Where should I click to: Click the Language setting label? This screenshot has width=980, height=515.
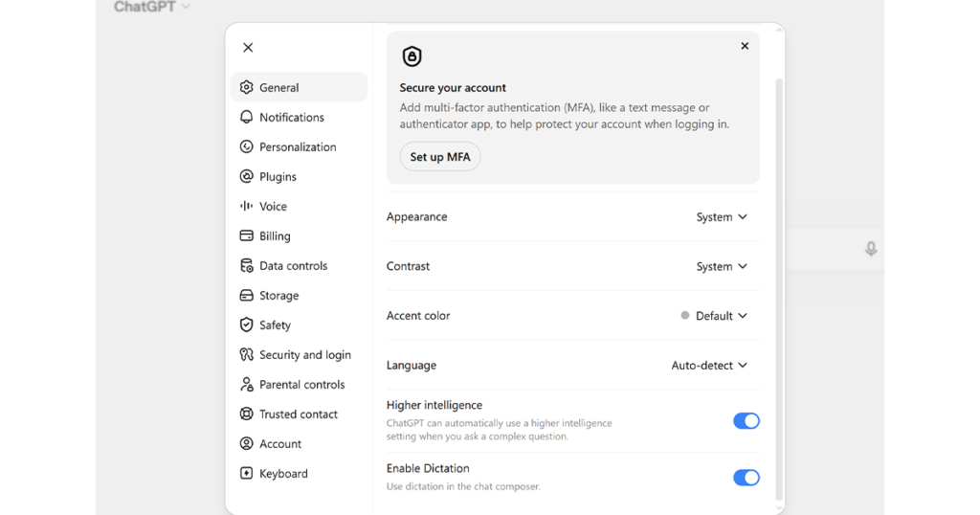pyautogui.click(x=412, y=365)
